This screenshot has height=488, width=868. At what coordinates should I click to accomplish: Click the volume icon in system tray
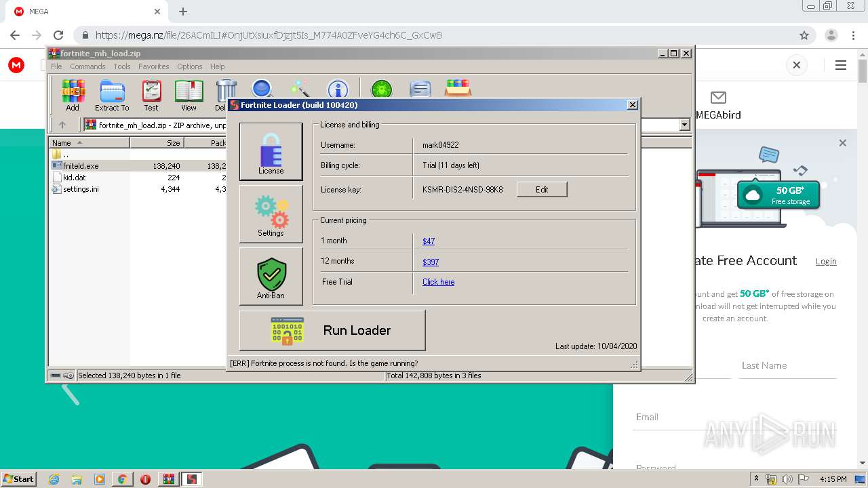(x=787, y=479)
